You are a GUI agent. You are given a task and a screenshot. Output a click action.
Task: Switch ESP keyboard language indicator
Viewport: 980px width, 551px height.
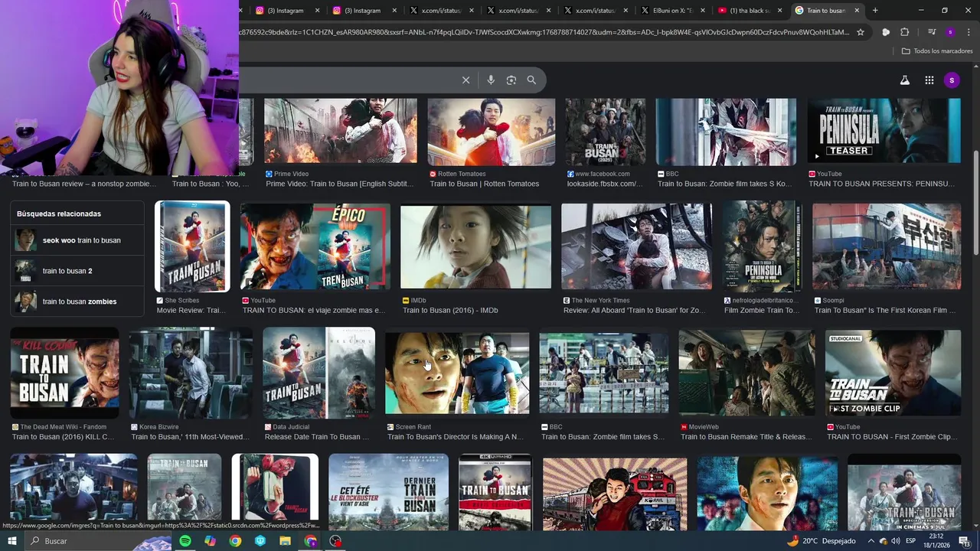pos(911,541)
